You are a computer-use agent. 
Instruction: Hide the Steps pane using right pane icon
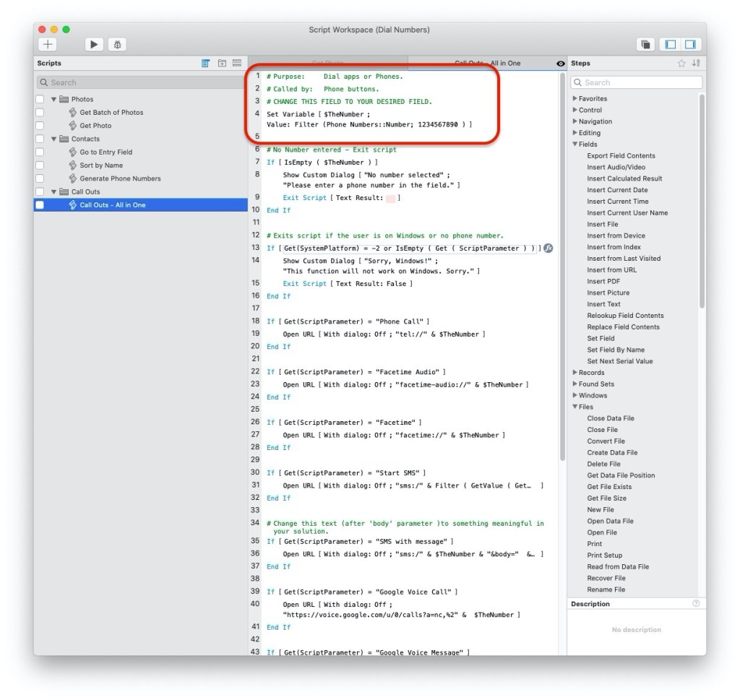690,45
